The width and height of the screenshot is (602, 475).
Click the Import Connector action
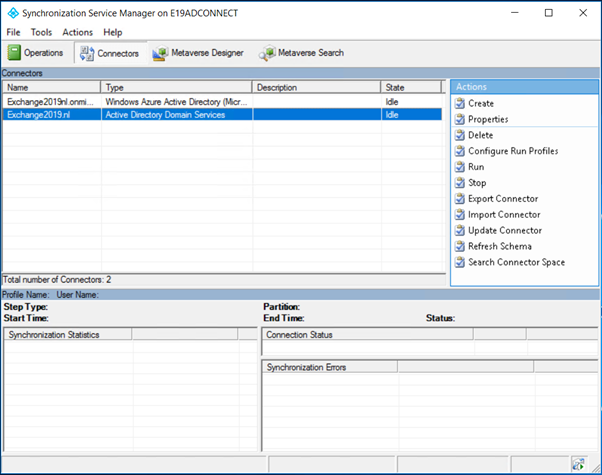click(x=503, y=214)
